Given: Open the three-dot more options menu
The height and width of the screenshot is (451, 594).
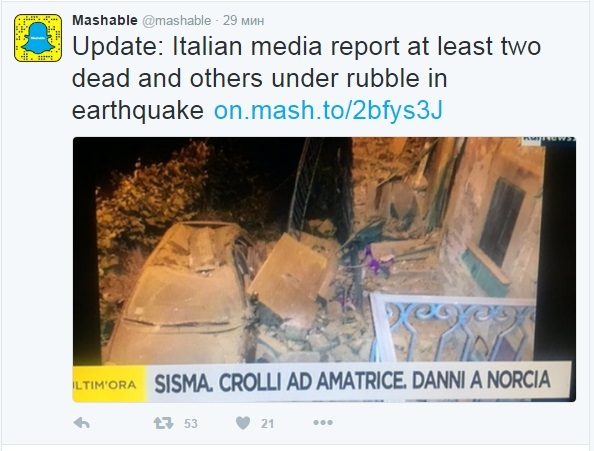Looking at the screenshot, I should click(323, 423).
